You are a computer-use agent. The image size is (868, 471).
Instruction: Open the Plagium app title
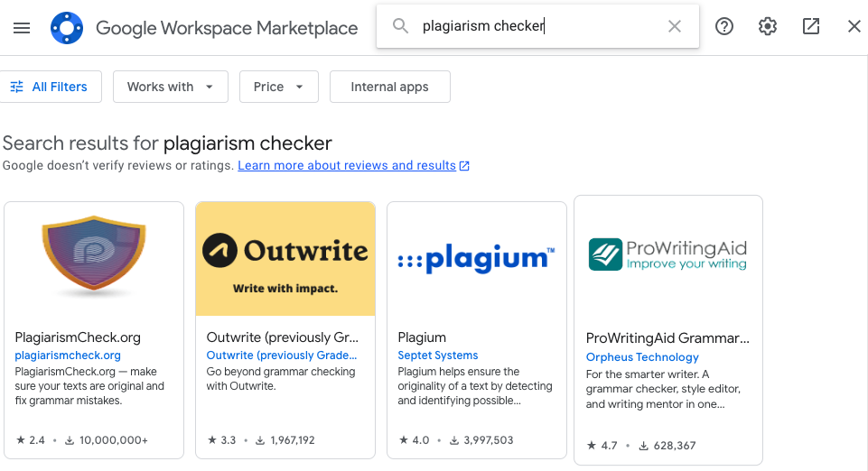click(422, 337)
